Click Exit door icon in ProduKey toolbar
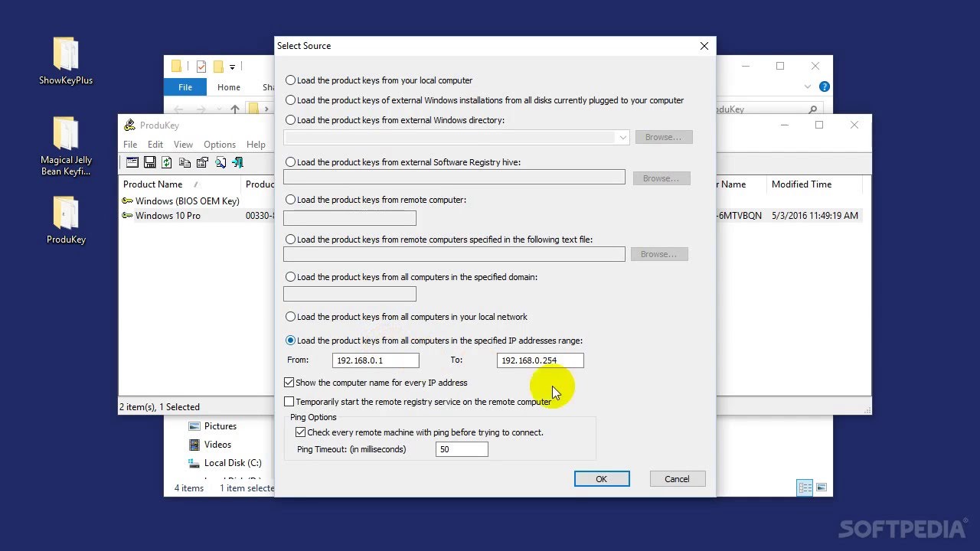980x551 pixels. click(238, 162)
